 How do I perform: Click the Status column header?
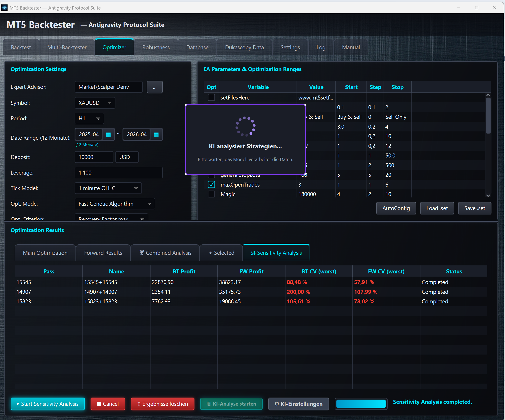click(454, 271)
